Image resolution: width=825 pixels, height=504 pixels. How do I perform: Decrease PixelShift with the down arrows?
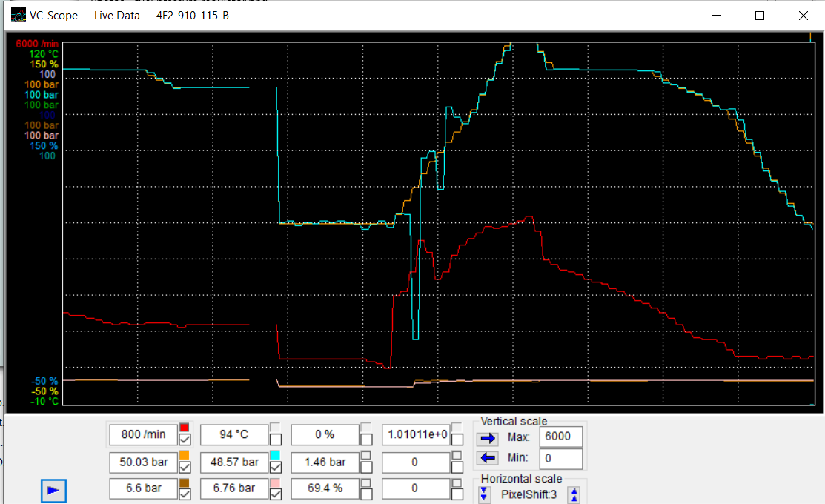tap(485, 494)
